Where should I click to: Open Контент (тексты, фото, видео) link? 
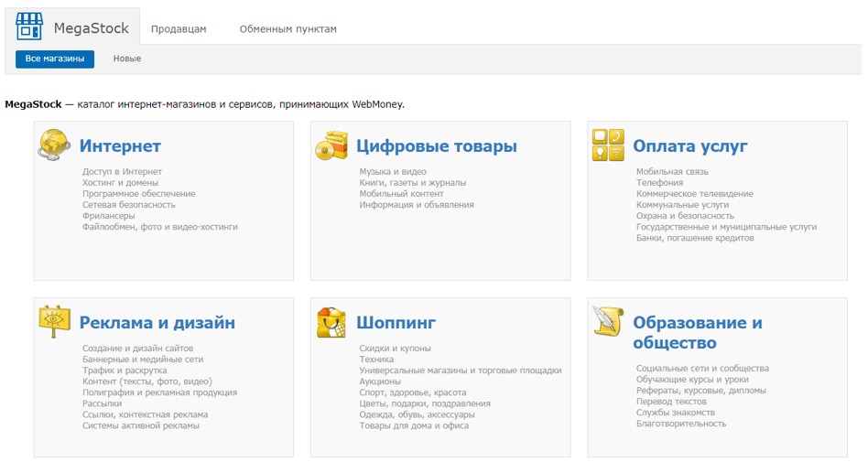pyautogui.click(x=147, y=381)
